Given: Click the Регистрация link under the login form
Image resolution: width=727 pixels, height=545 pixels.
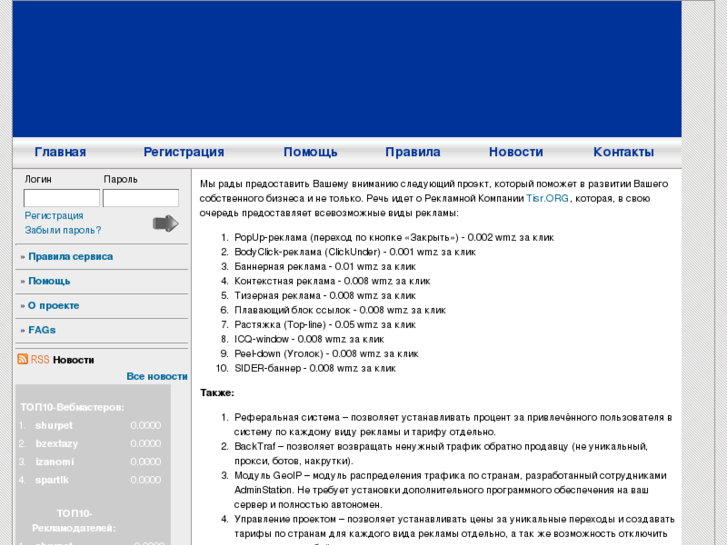Looking at the screenshot, I should (x=54, y=216).
